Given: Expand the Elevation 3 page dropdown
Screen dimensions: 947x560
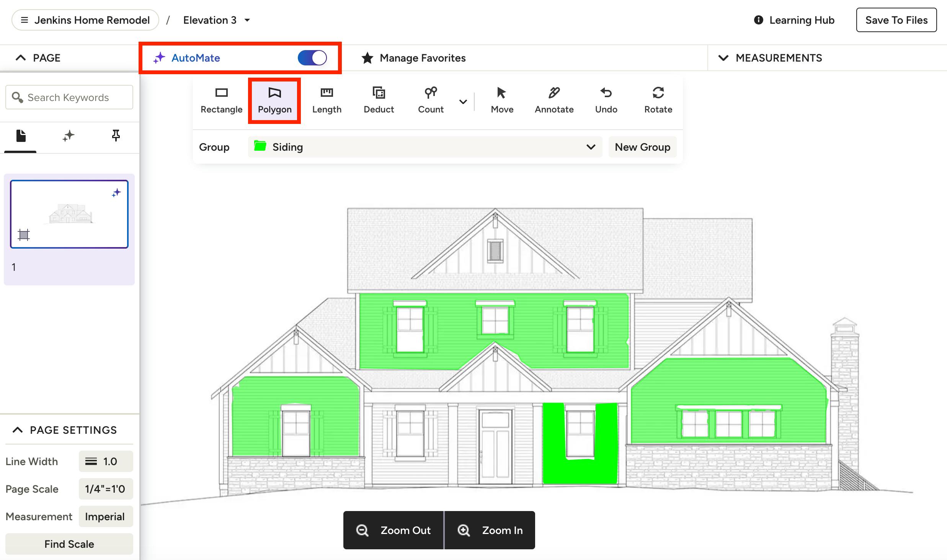Looking at the screenshot, I should tap(247, 20).
